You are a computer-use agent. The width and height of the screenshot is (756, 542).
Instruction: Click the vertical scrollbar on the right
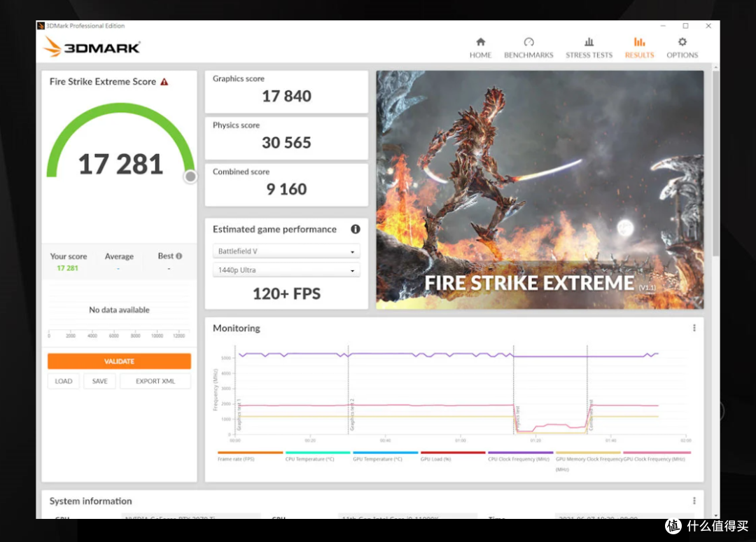pyautogui.click(x=716, y=164)
